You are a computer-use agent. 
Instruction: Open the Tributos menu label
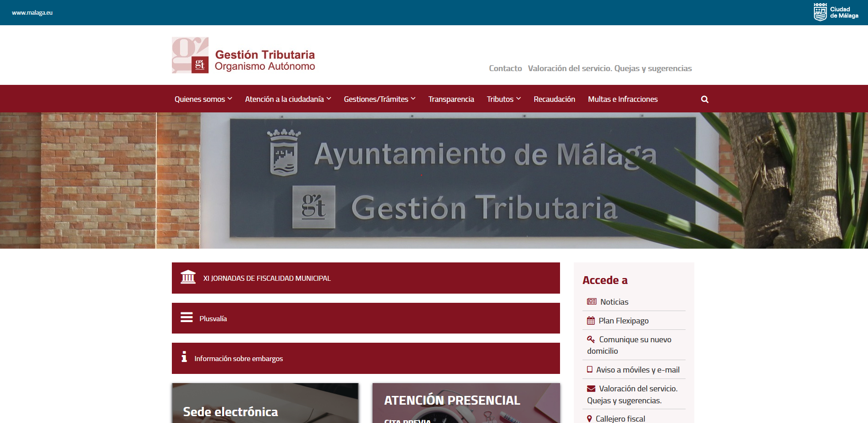(x=500, y=99)
